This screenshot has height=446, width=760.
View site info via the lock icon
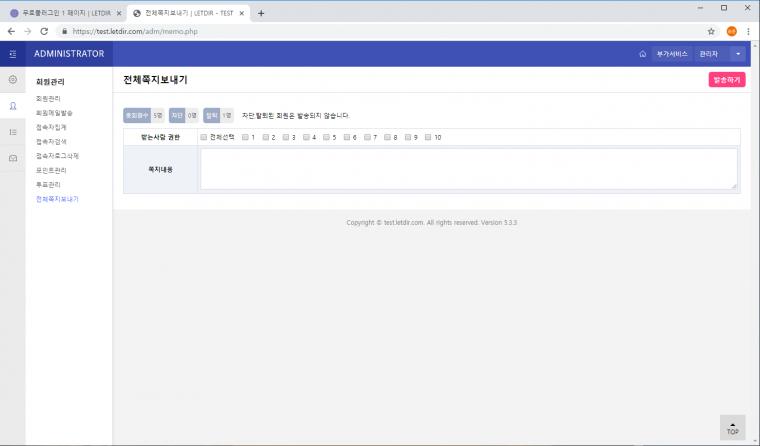(x=64, y=32)
